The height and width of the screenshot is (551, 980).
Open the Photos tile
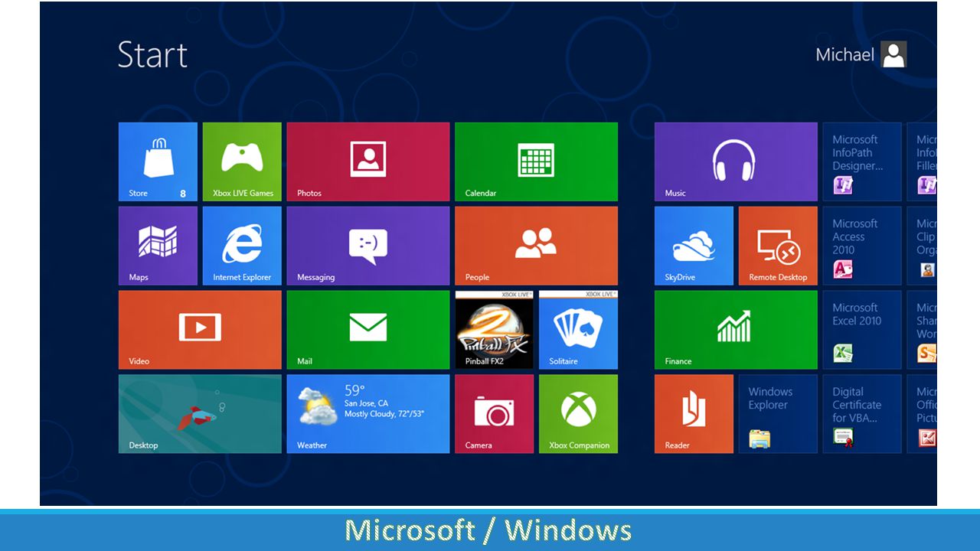tap(368, 161)
